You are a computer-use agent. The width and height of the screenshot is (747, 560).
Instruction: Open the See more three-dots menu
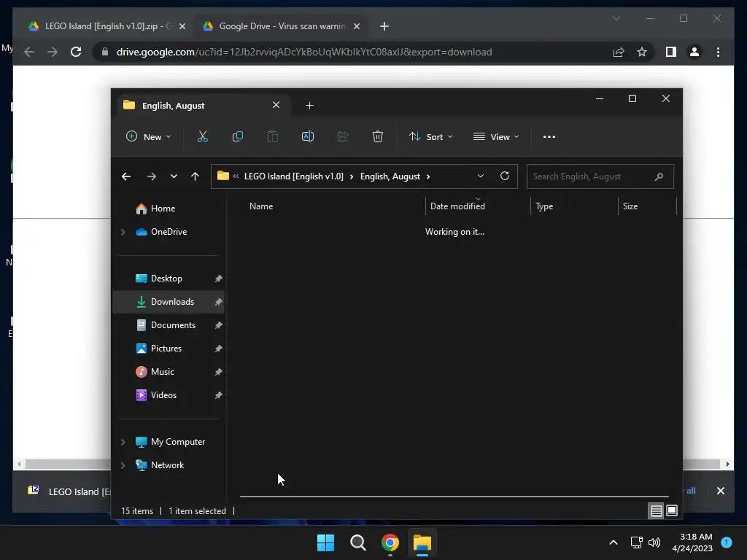click(549, 136)
